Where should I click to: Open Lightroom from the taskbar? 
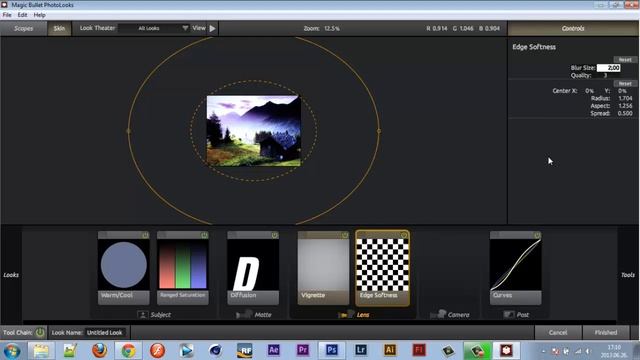[361, 350]
